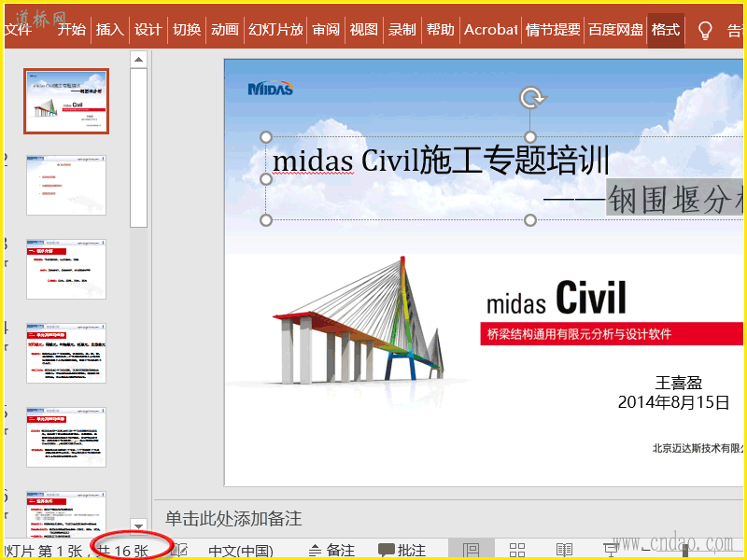This screenshot has width=747, height=560.
Task: Click thumbnail panel scroll up arrow
Action: pos(138,59)
